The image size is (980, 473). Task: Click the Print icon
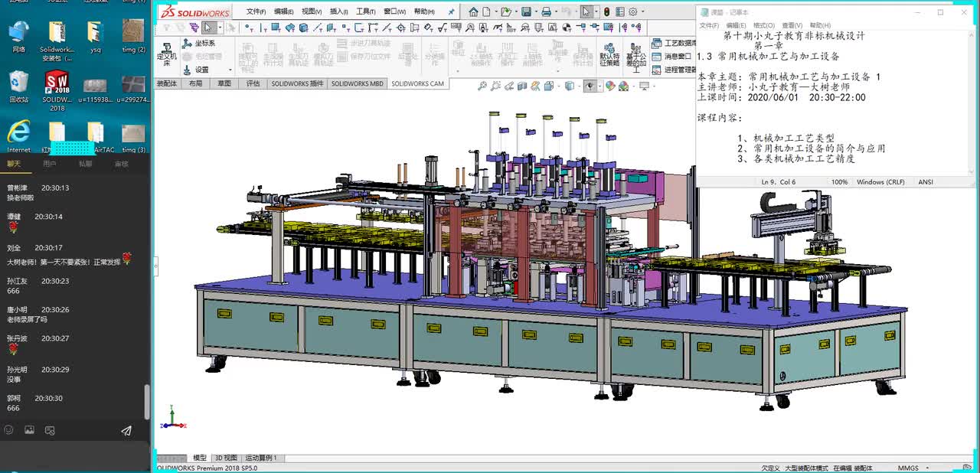[546, 11]
